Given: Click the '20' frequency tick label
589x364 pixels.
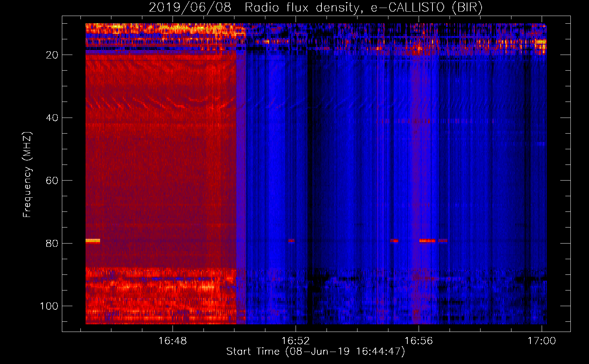Looking at the screenshot, I should coord(52,55).
